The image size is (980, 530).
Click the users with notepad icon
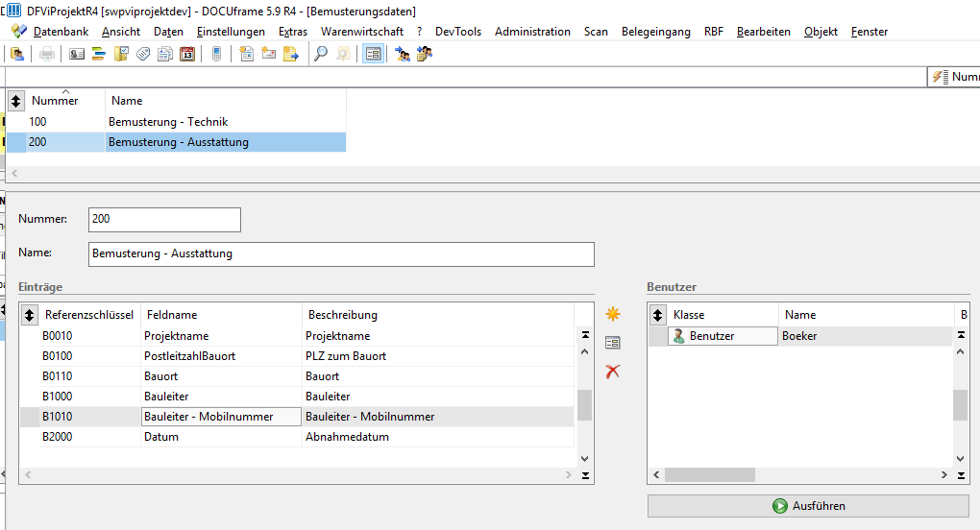pos(425,55)
